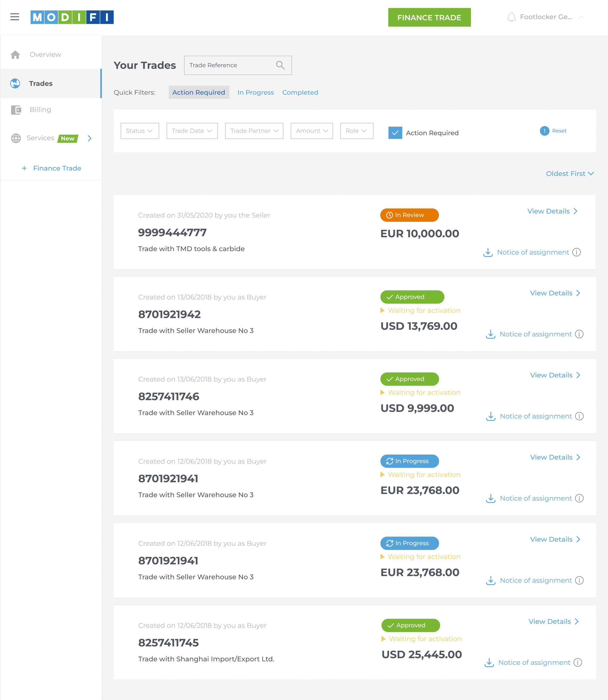
Task: Open the Trade Partner filter dropdown
Action: click(254, 131)
